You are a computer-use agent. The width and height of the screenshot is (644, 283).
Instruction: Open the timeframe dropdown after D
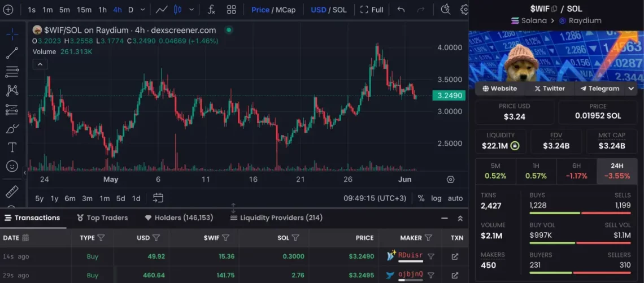pos(142,10)
